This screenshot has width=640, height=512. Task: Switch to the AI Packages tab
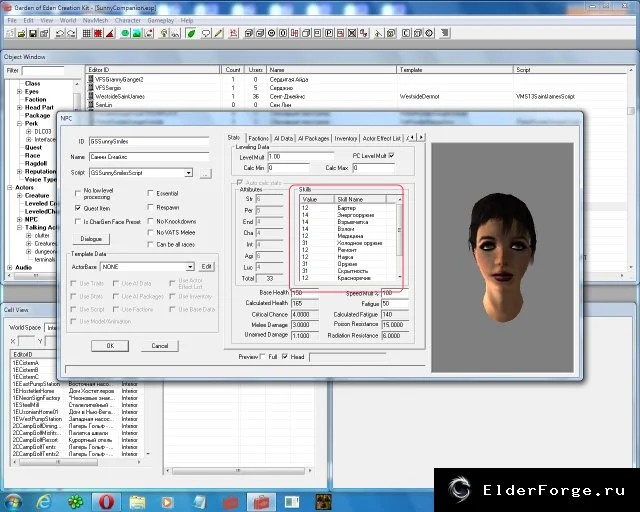(313, 138)
